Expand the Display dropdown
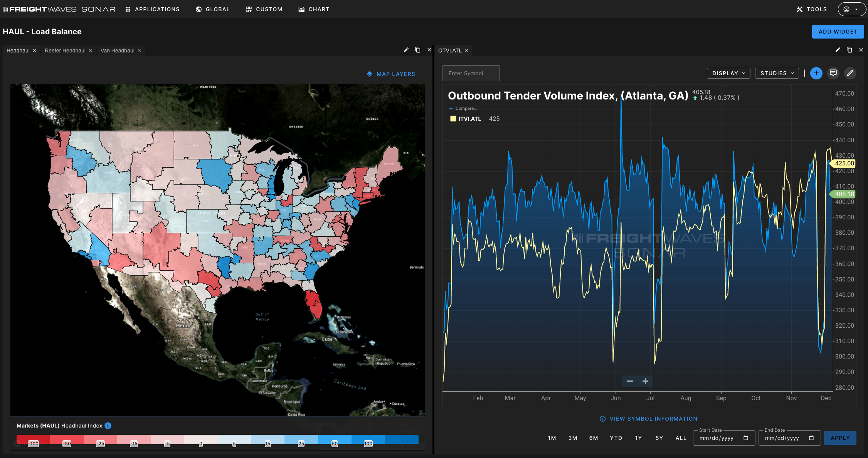Image resolution: width=868 pixels, height=458 pixels. point(728,73)
